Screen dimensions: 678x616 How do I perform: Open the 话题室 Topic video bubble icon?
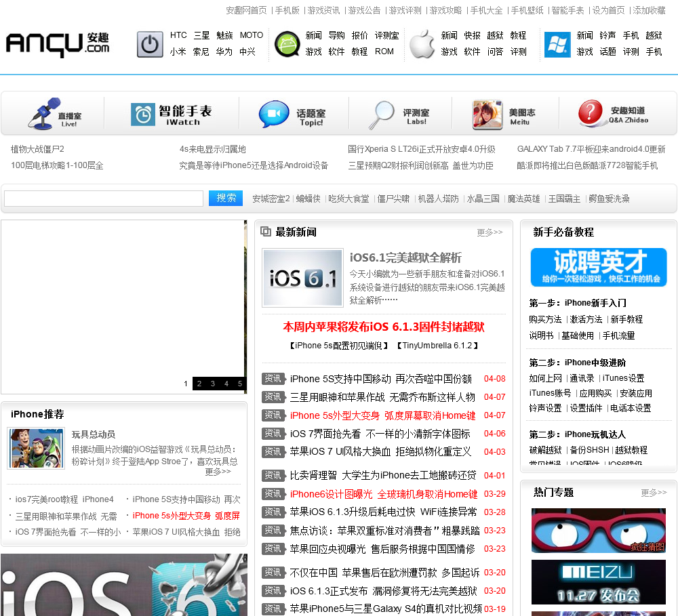[x=274, y=114]
